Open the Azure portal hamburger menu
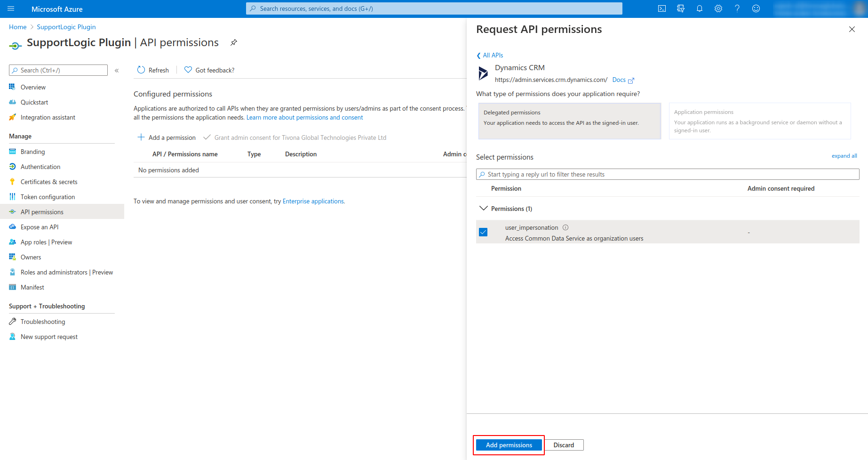Screen dimensions: 868x460 click(x=11, y=8)
